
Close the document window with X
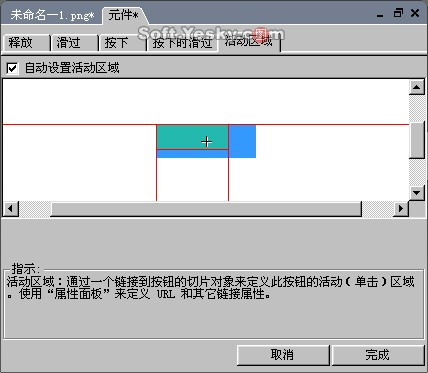[415, 13]
